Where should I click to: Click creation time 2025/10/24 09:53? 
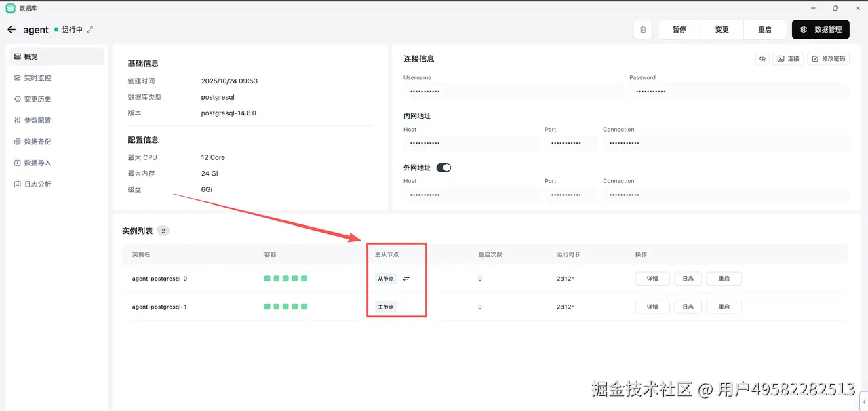[229, 81]
